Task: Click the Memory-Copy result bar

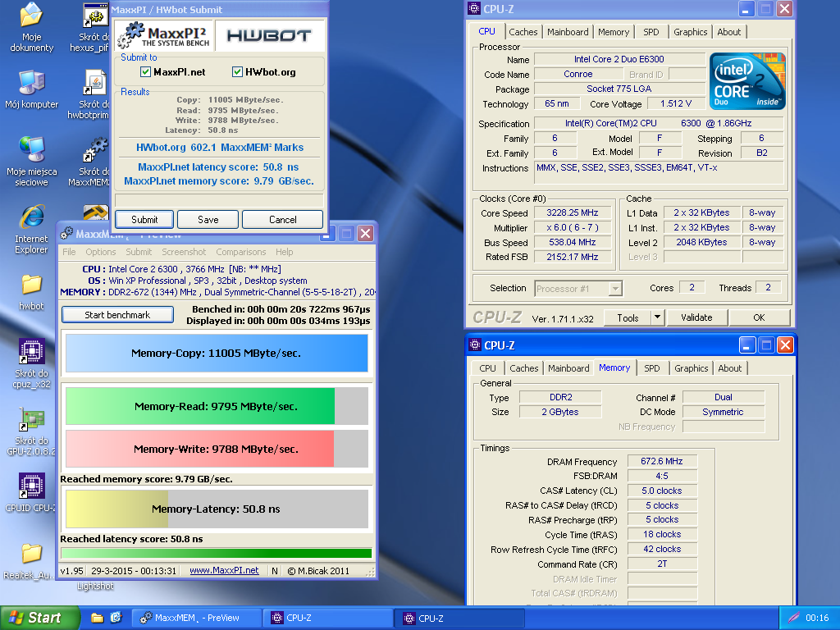Action: 217,353
